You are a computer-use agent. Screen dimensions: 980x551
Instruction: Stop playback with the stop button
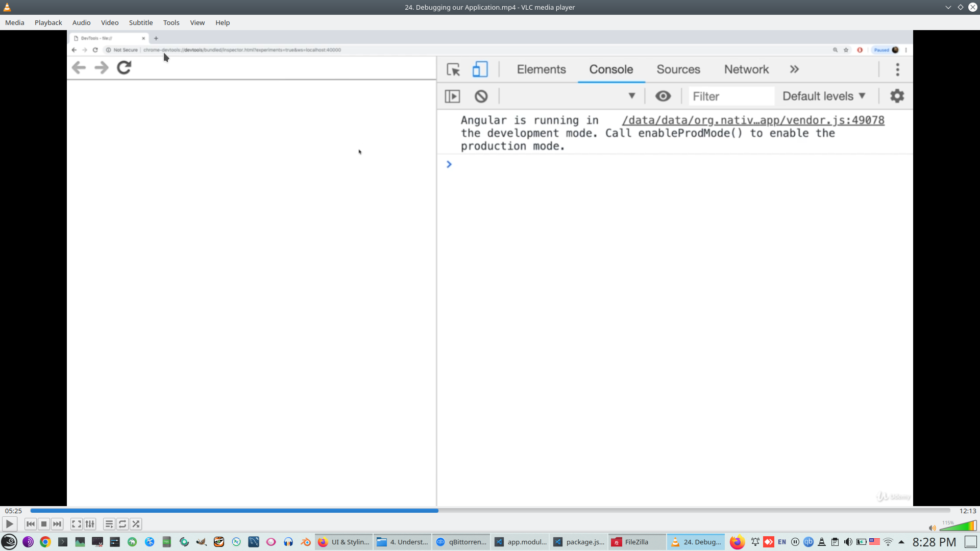pos(44,524)
